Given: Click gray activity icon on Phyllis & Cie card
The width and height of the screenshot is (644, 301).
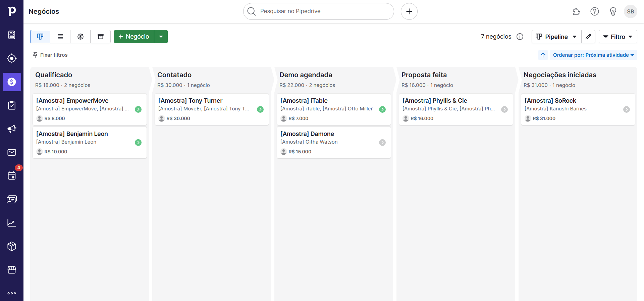Looking at the screenshot, I should coord(504,109).
